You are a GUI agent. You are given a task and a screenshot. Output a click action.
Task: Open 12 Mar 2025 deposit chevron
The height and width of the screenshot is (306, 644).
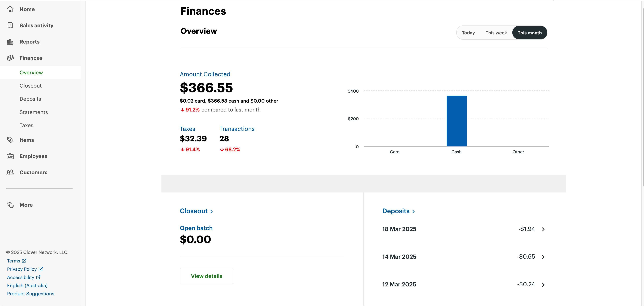coord(543,285)
